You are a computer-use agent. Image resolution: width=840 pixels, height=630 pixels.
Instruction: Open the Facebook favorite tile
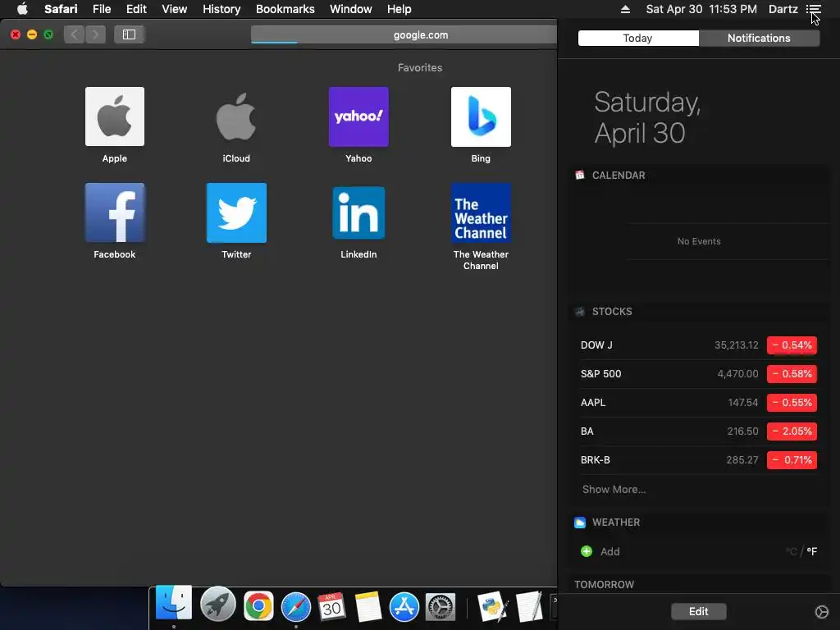point(115,212)
